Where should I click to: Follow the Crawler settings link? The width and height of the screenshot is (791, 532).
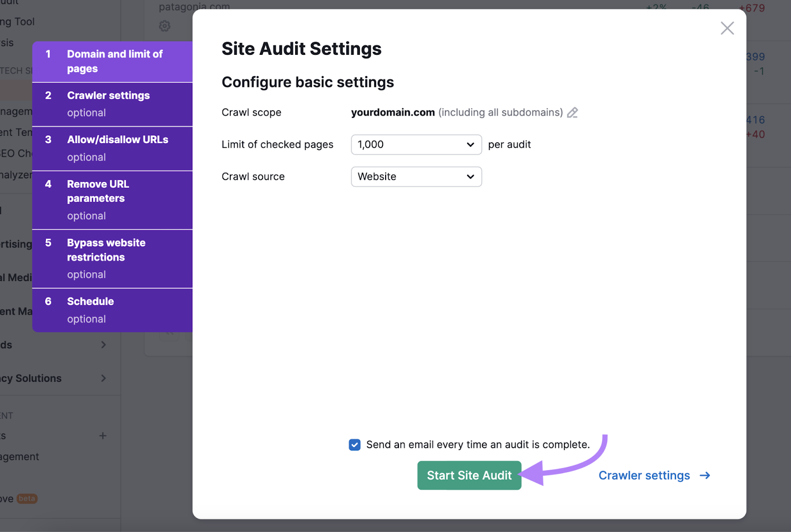click(x=644, y=475)
